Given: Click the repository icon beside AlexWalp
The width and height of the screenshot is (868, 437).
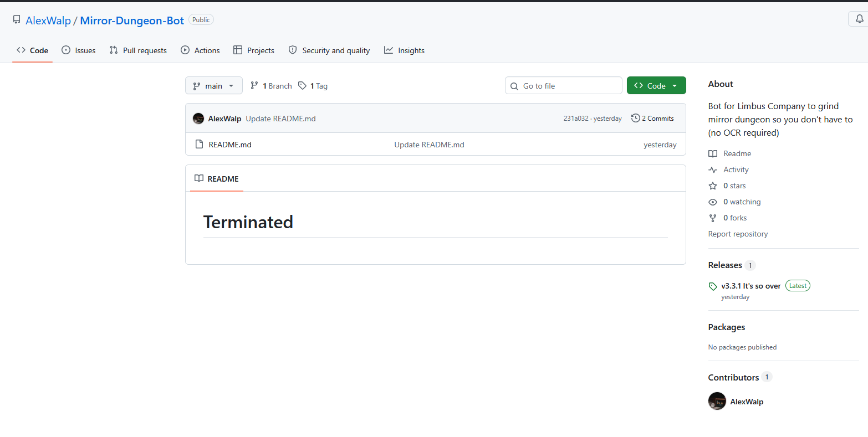Looking at the screenshot, I should [x=17, y=20].
